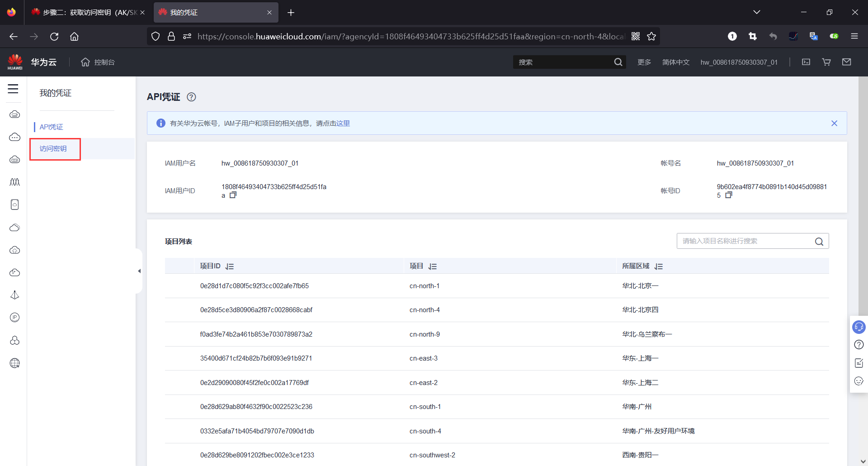This screenshot has height=466, width=868.
Task: Click the Huawei logo in the header
Action: (15, 62)
